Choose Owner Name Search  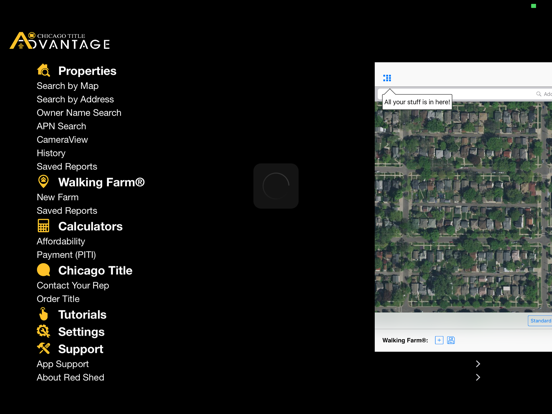[x=79, y=113]
